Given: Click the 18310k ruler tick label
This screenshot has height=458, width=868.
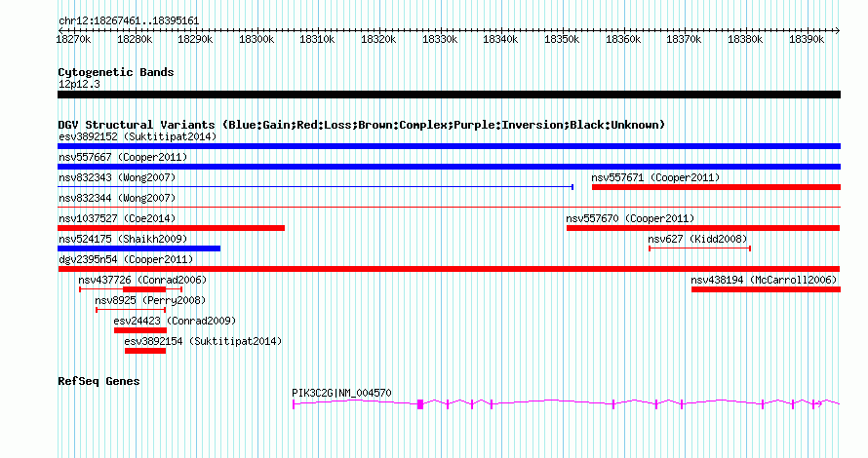Looking at the screenshot, I should coord(318,40).
